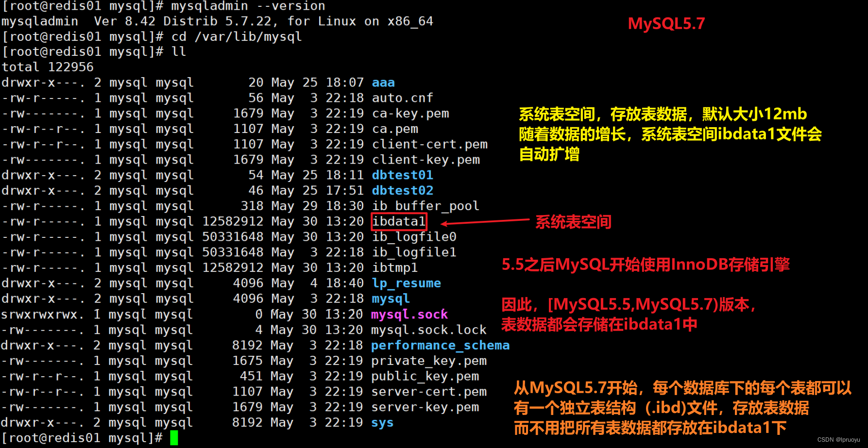This screenshot has width=868, height=448.
Task: Click the 'cd /var/lib/mysql' command text
Action: [237, 37]
